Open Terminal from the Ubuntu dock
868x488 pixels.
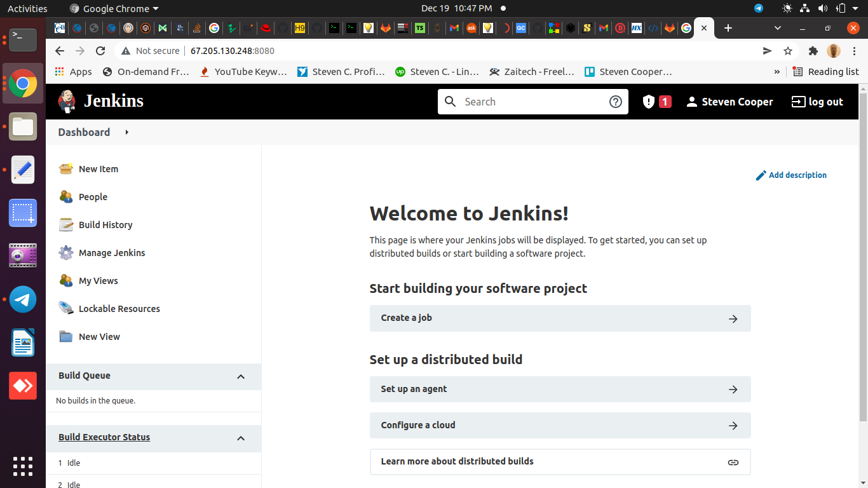(23, 39)
